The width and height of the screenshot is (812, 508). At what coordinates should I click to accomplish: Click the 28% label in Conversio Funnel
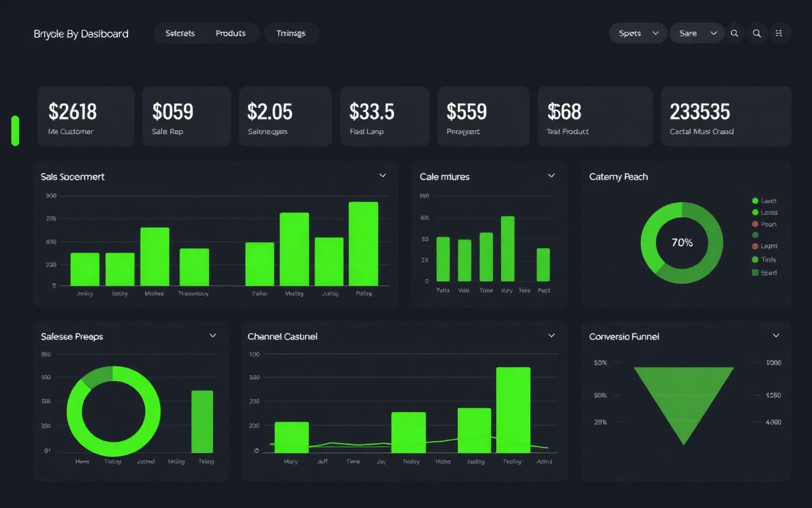[x=600, y=422]
